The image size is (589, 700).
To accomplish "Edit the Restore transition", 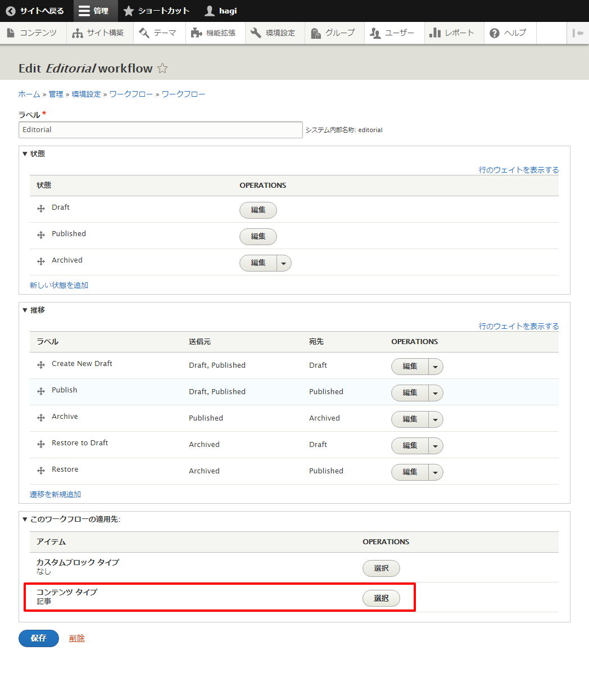I will point(410,472).
